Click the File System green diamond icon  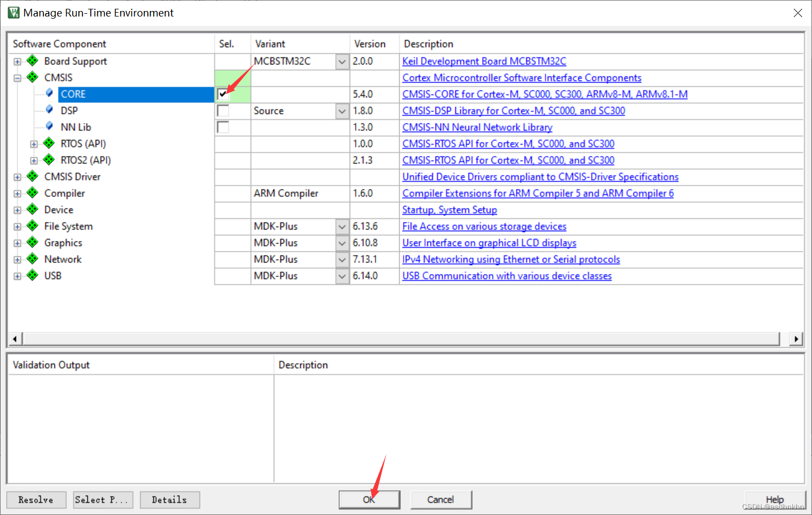(x=33, y=226)
